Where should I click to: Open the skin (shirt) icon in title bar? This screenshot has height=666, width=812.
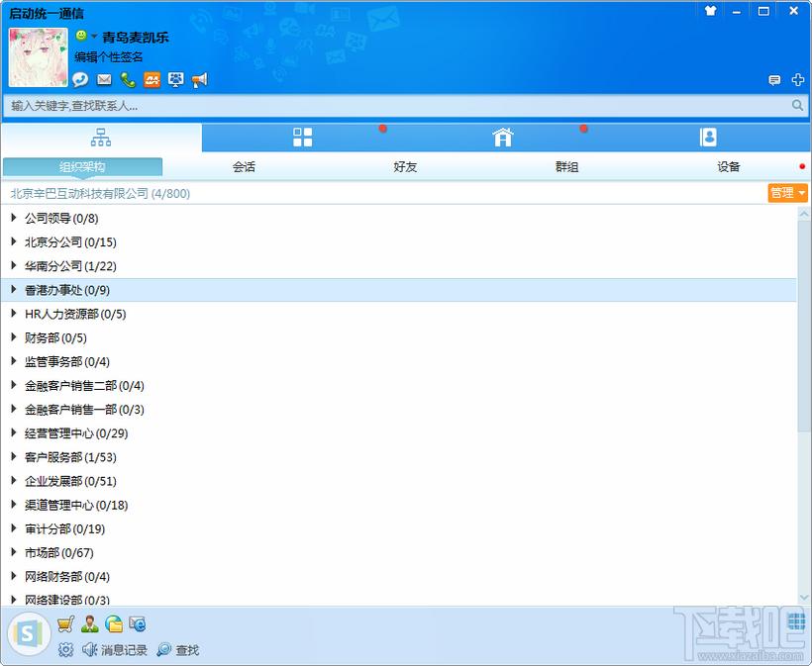(x=711, y=10)
